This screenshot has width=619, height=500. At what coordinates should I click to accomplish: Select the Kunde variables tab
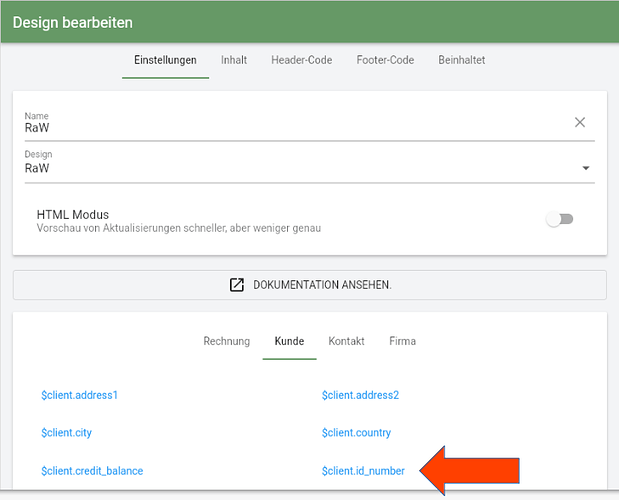[289, 341]
